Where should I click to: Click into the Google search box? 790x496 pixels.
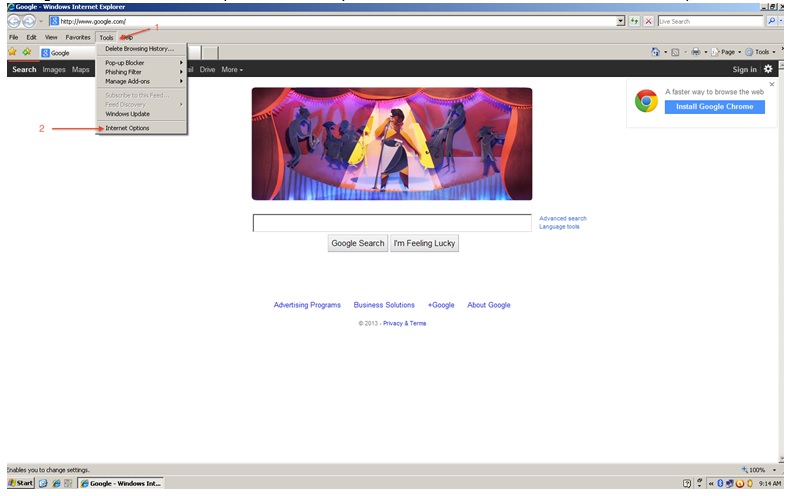pos(392,223)
